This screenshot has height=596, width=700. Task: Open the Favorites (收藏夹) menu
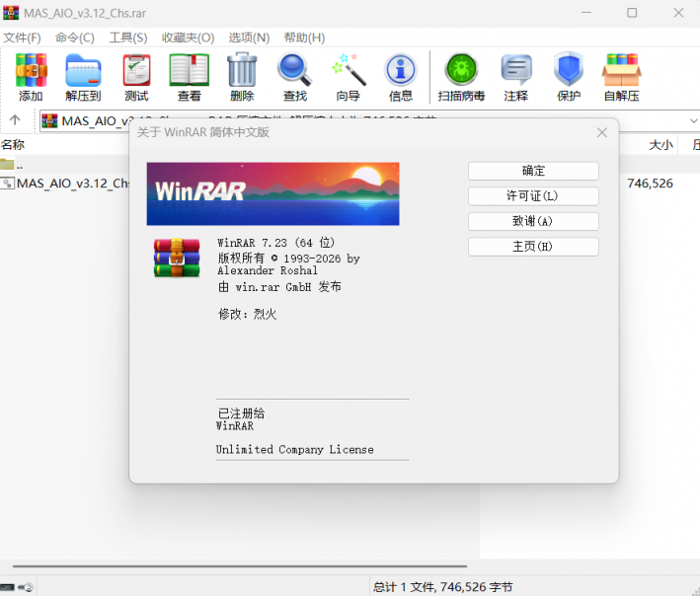[x=188, y=37]
